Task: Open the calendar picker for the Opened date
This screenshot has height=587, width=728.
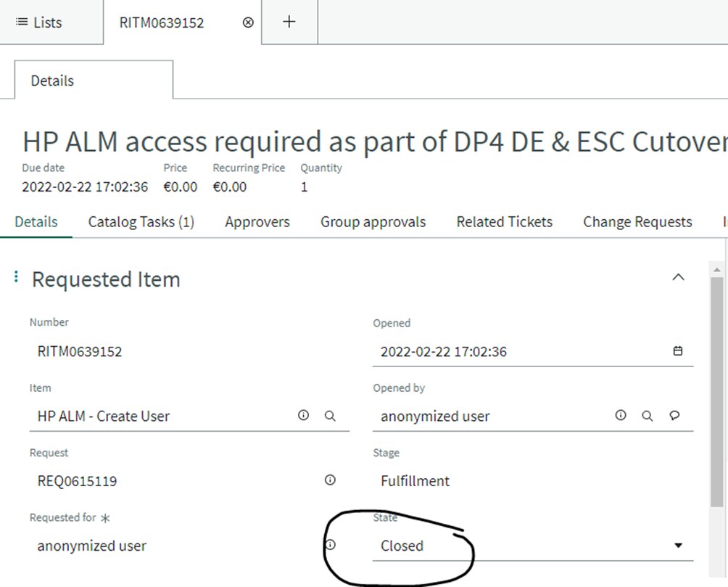Action: (677, 350)
